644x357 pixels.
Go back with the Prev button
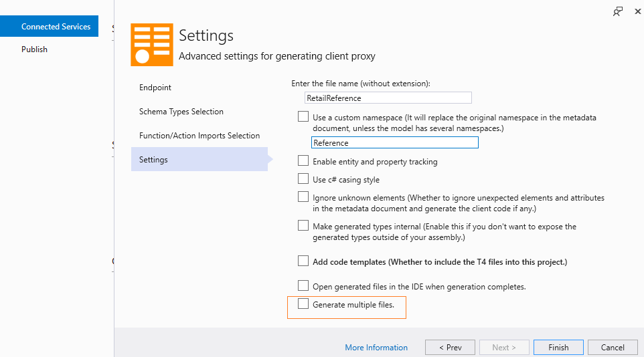tap(450, 348)
